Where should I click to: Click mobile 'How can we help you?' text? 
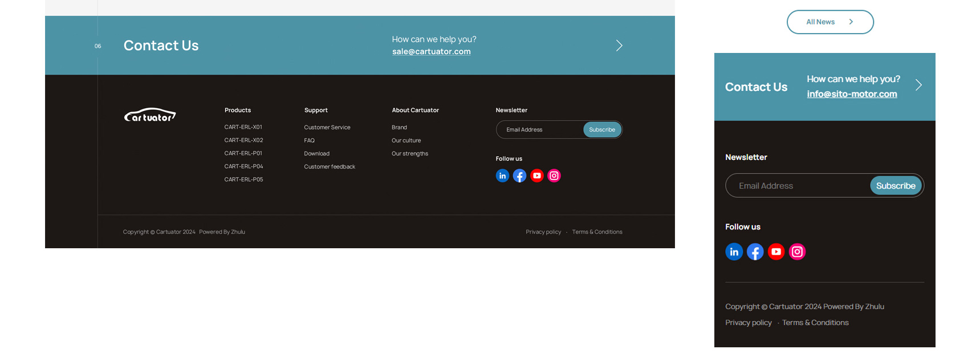pos(853,79)
